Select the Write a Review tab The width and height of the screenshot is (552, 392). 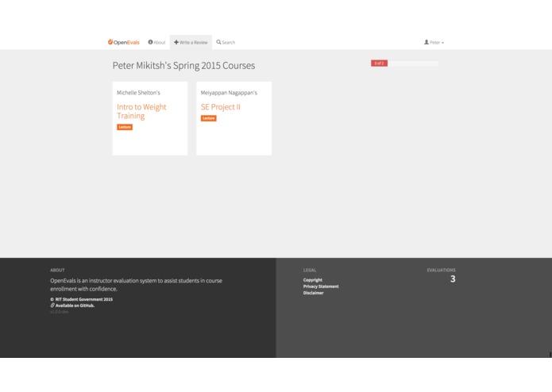[x=191, y=42]
